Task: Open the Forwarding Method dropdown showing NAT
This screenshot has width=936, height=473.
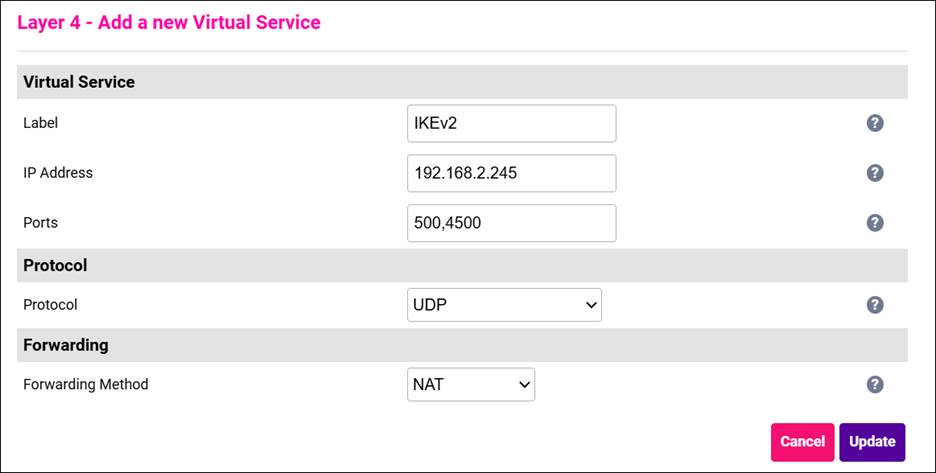Action: [x=471, y=384]
